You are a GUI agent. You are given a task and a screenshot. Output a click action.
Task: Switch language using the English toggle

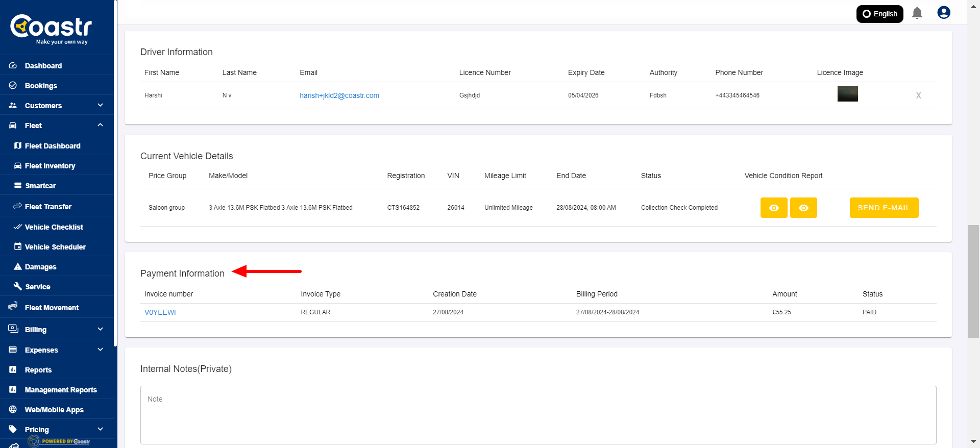(879, 14)
